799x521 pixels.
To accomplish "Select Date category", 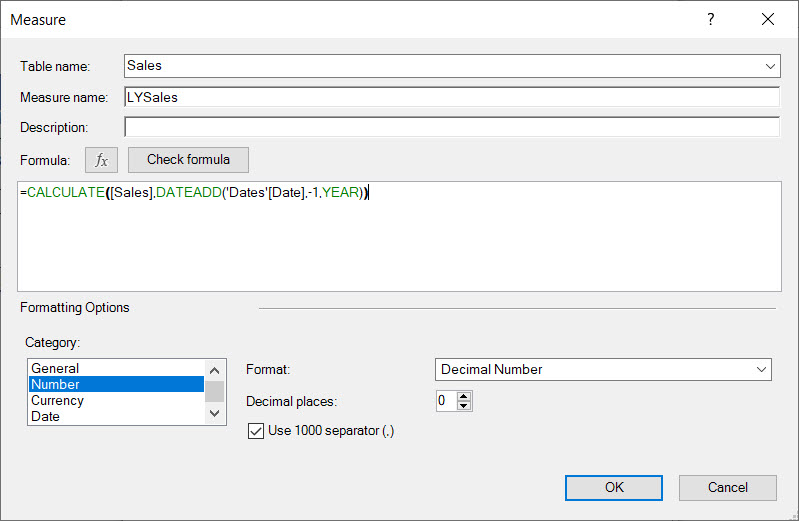I will click(x=116, y=416).
